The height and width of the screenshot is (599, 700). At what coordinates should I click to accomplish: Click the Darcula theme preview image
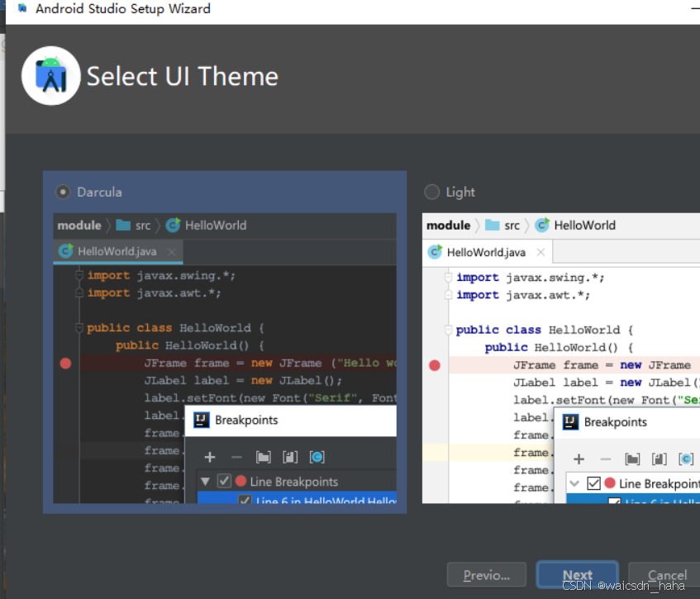225,359
